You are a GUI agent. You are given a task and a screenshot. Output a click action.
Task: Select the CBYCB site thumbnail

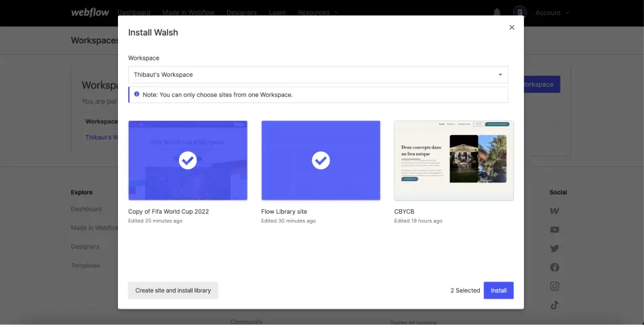point(454,160)
